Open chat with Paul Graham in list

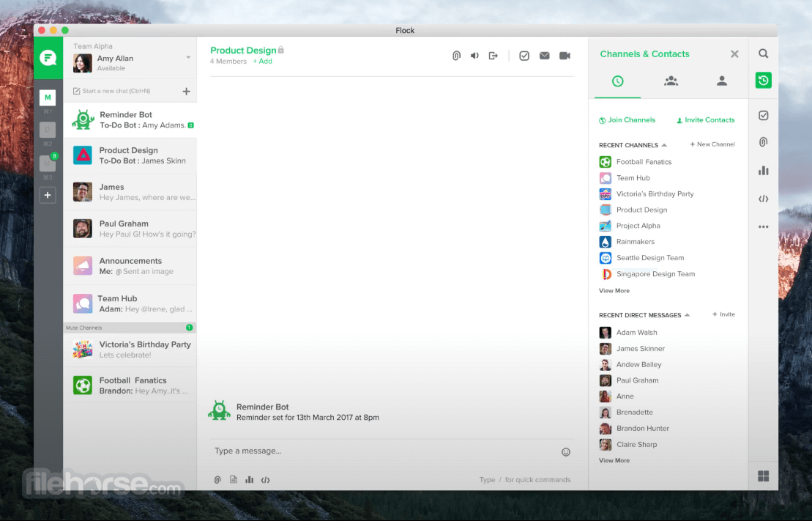click(x=130, y=229)
